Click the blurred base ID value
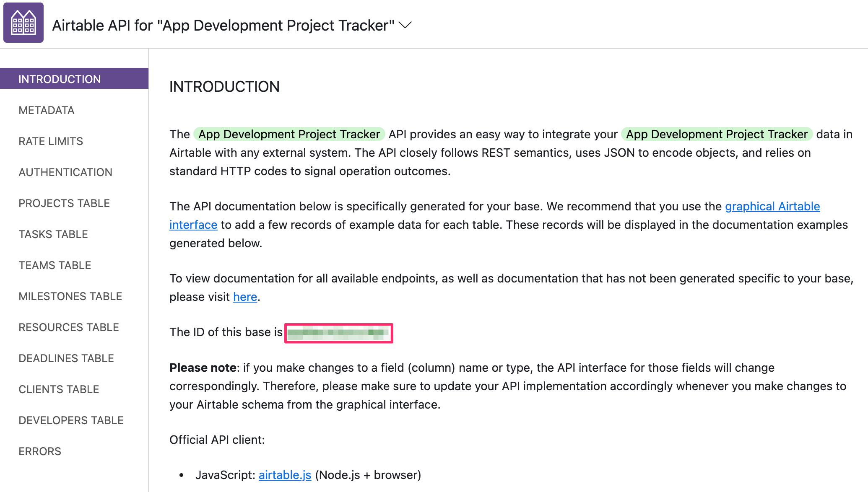 coord(338,333)
